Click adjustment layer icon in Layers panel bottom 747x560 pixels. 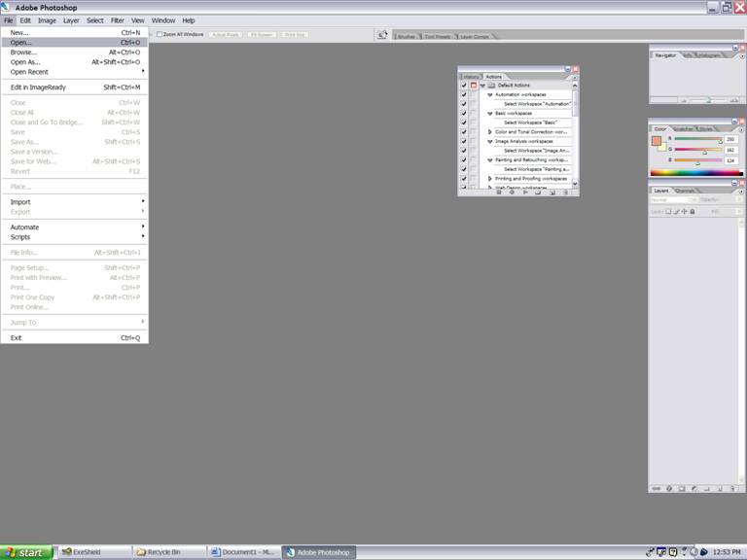click(x=694, y=489)
